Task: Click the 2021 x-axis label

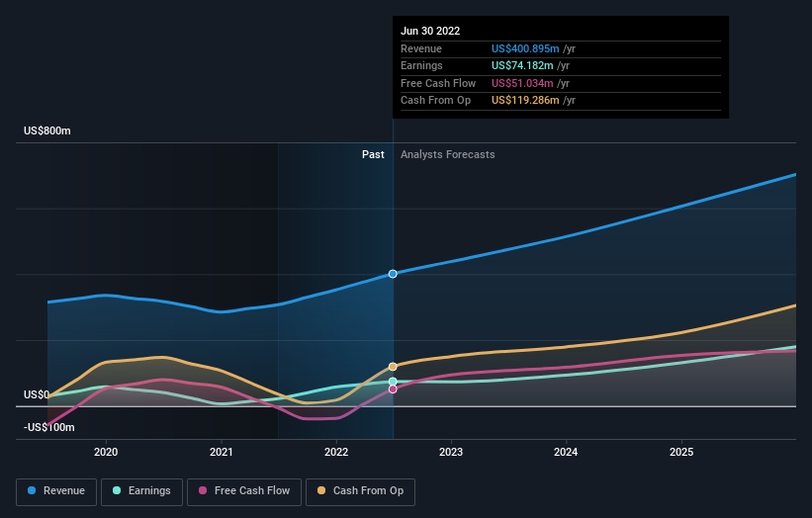Action: pos(222,453)
